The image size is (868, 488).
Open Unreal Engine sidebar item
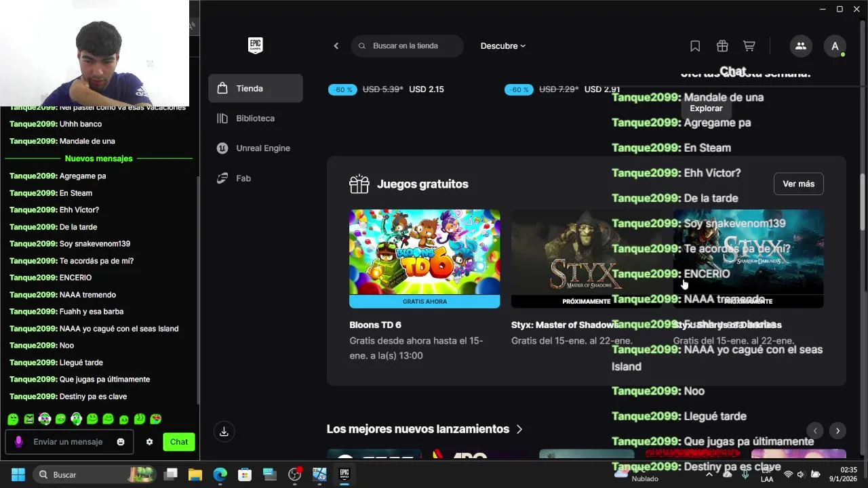tap(256, 148)
